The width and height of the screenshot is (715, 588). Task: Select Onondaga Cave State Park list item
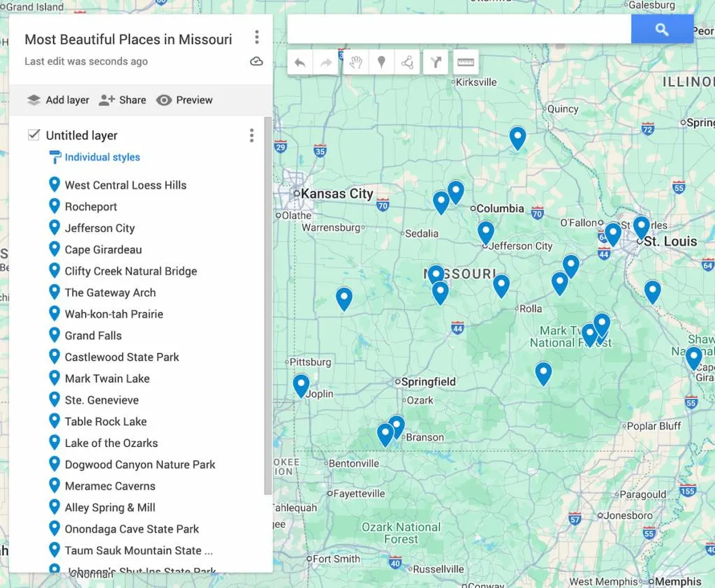132,529
